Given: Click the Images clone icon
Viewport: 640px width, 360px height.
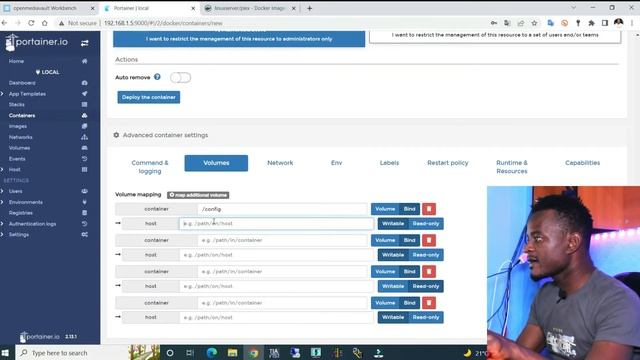Looking at the screenshot, I should coord(84,126).
